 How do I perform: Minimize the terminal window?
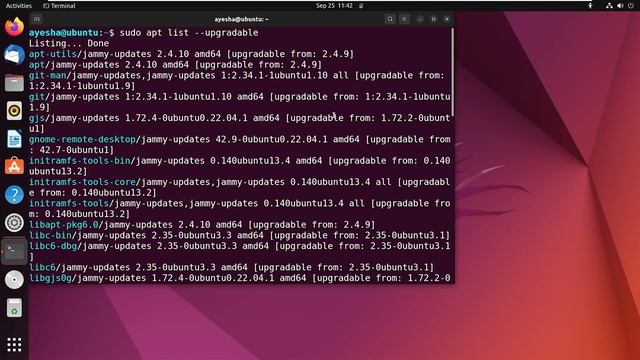coord(420,19)
